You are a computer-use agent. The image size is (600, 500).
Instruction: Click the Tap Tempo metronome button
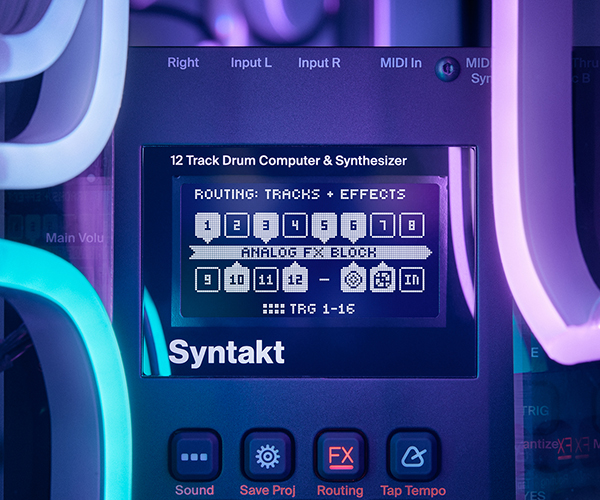pos(413,456)
